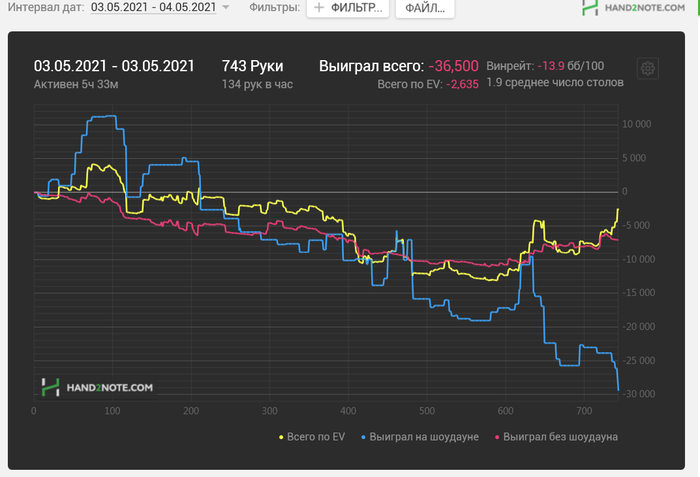The height and width of the screenshot is (477, 700).
Task: Click the Всего по EV value -2,635
Action: [462, 84]
